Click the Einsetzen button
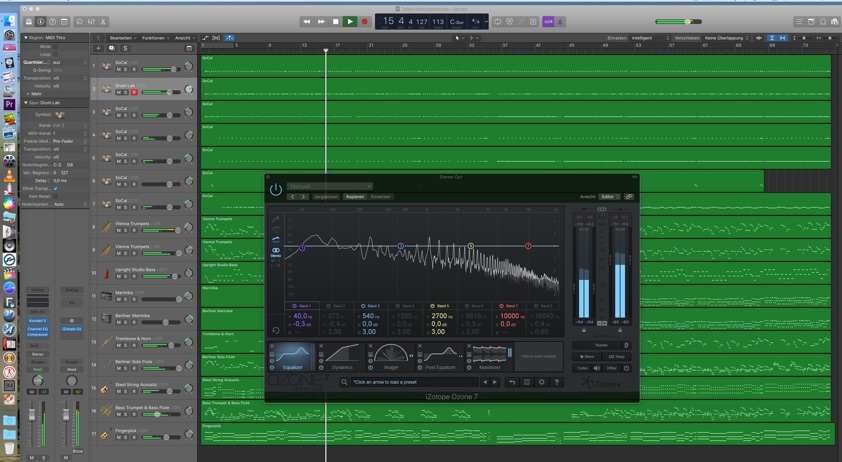 click(381, 197)
